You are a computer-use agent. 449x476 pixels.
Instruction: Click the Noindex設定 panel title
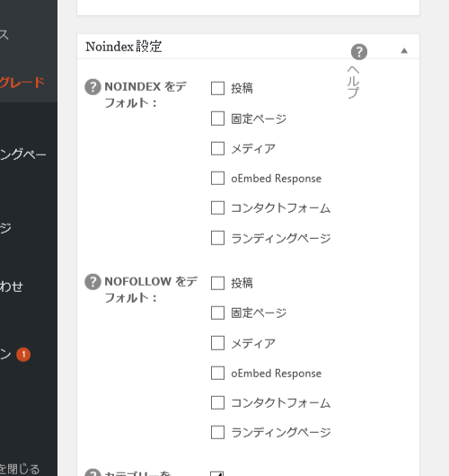tap(124, 47)
